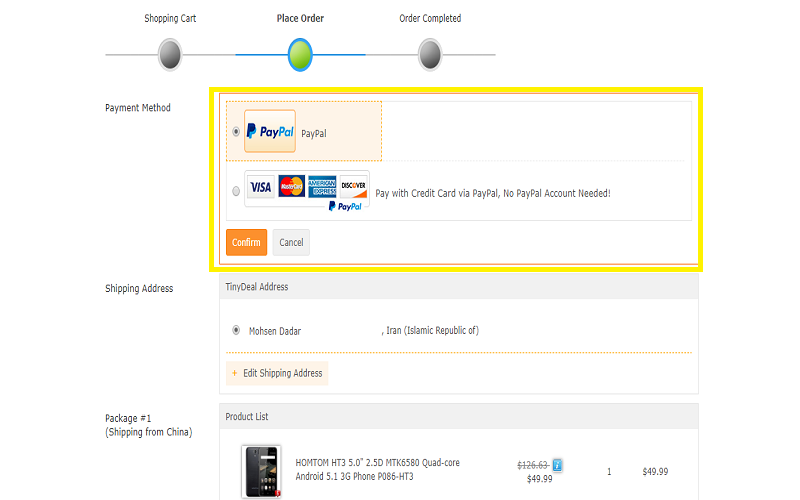Click the VISA card icon
This screenshot has width=800, height=500.
(x=261, y=187)
